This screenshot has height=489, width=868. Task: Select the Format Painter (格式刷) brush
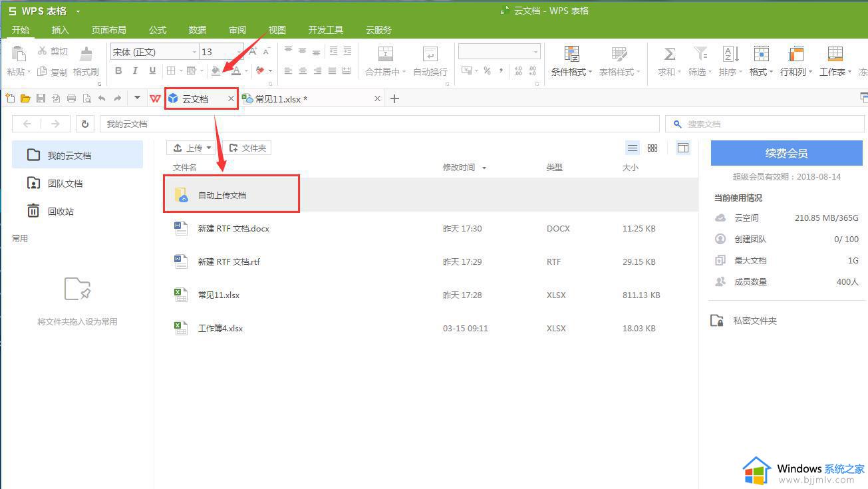(86, 54)
